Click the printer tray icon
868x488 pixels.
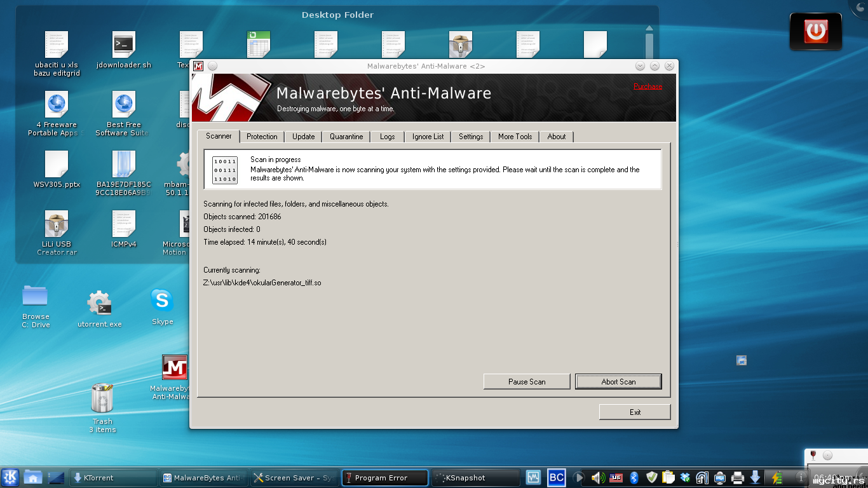(738, 477)
